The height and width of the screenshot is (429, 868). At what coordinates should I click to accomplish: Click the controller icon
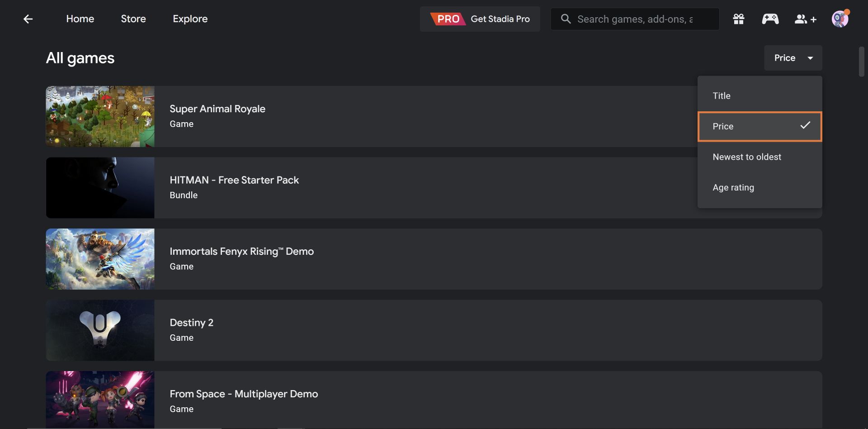pos(770,19)
